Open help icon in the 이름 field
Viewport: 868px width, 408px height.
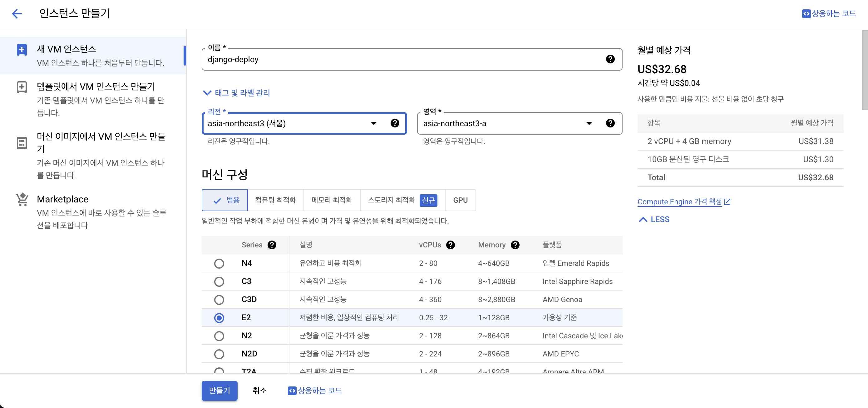pyautogui.click(x=610, y=59)
